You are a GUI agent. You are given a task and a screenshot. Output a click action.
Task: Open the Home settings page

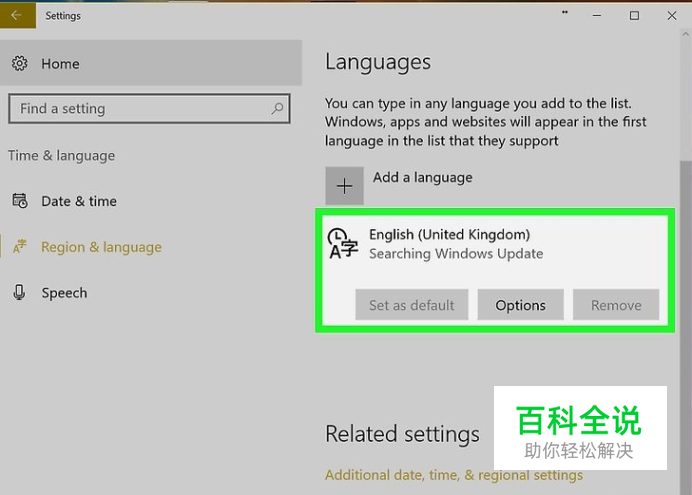pos(151,63)
